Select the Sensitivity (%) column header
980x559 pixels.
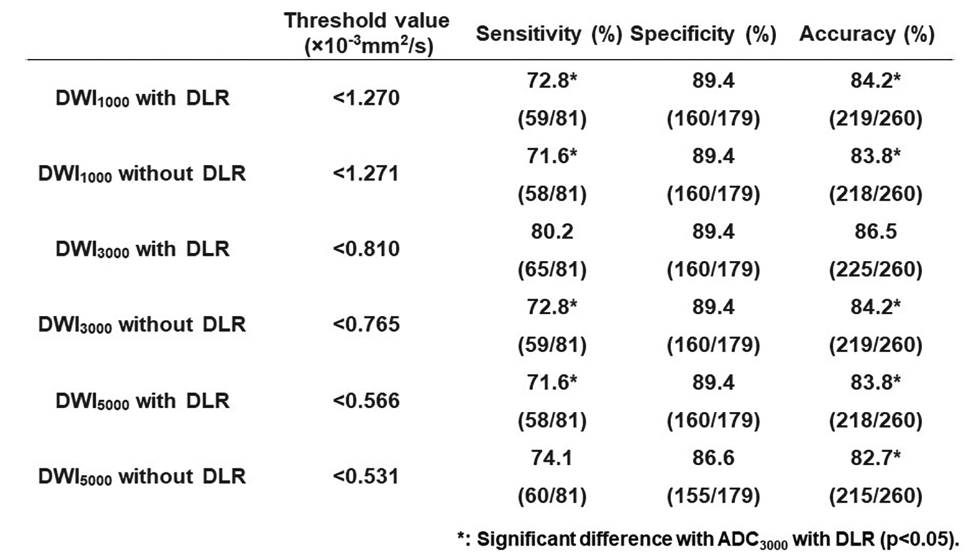click(x=549, y=34)
